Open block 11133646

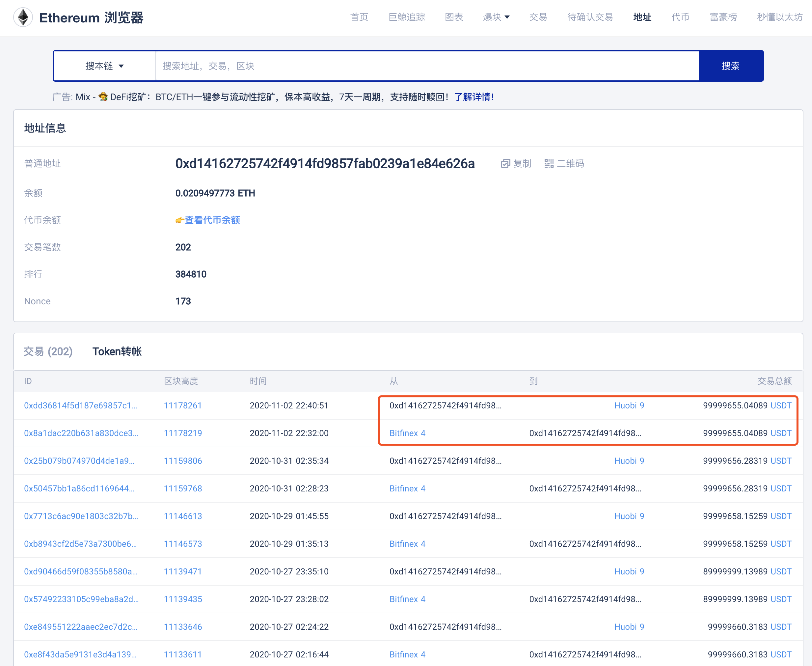pyautogui.click(x=182, y=626)
